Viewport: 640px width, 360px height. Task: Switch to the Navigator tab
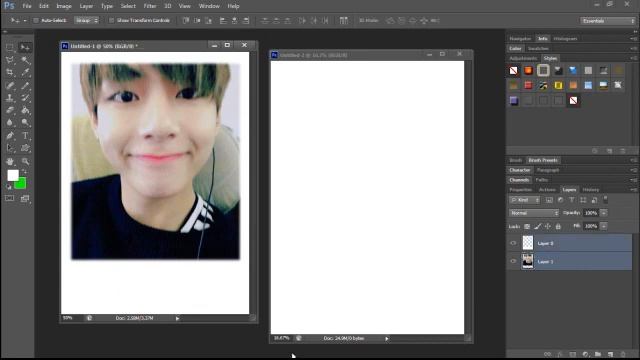pos(520,39)
